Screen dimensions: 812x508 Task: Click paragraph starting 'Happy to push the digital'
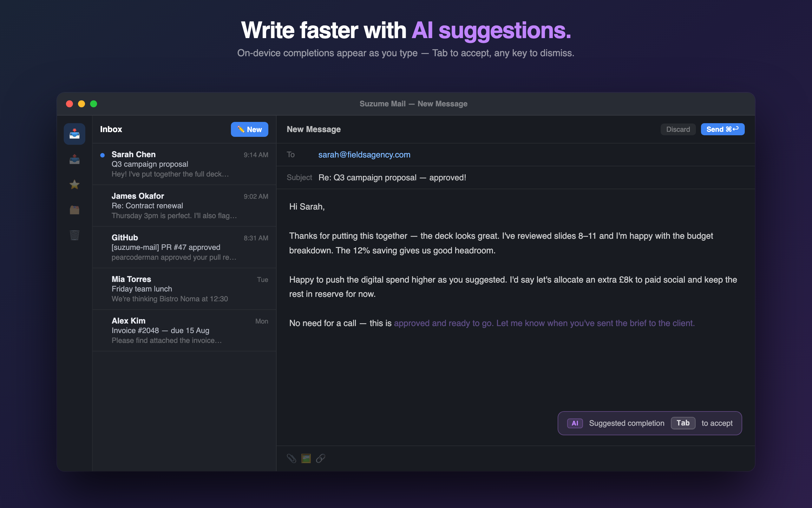coord(513,287)
